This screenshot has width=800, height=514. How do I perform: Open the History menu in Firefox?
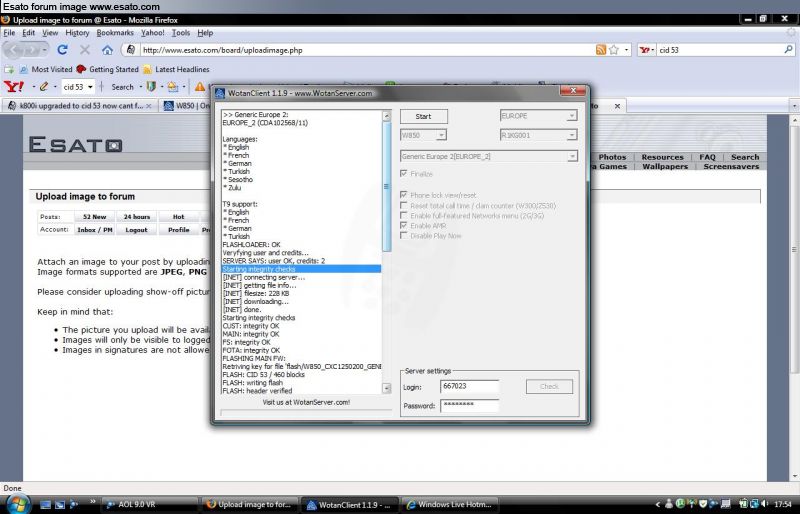point(77,33)
